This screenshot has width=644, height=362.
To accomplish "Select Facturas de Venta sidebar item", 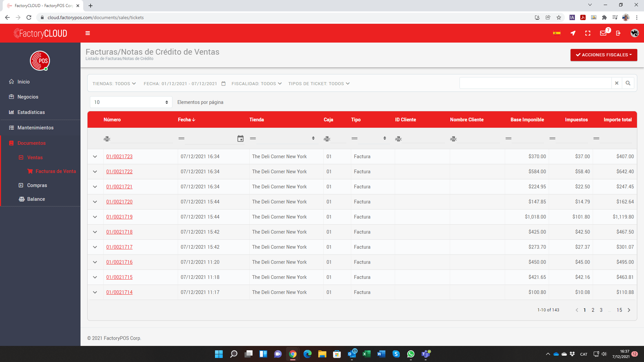I will tap(56, 171).
